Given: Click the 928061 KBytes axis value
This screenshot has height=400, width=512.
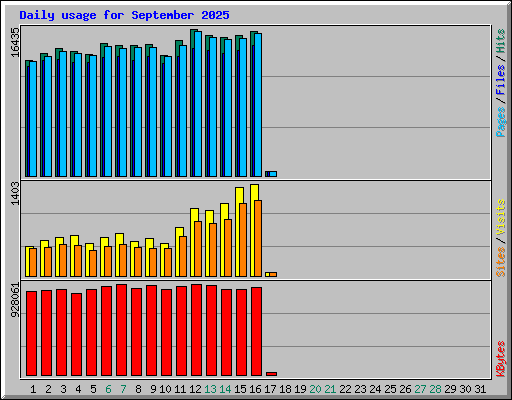Looking at the screenshot, I should coord(15,300).
